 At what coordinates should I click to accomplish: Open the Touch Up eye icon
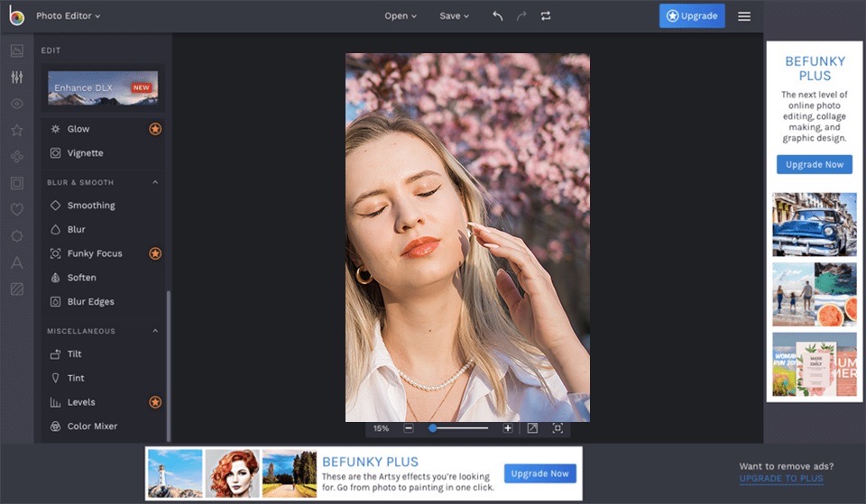pos(17,104)
